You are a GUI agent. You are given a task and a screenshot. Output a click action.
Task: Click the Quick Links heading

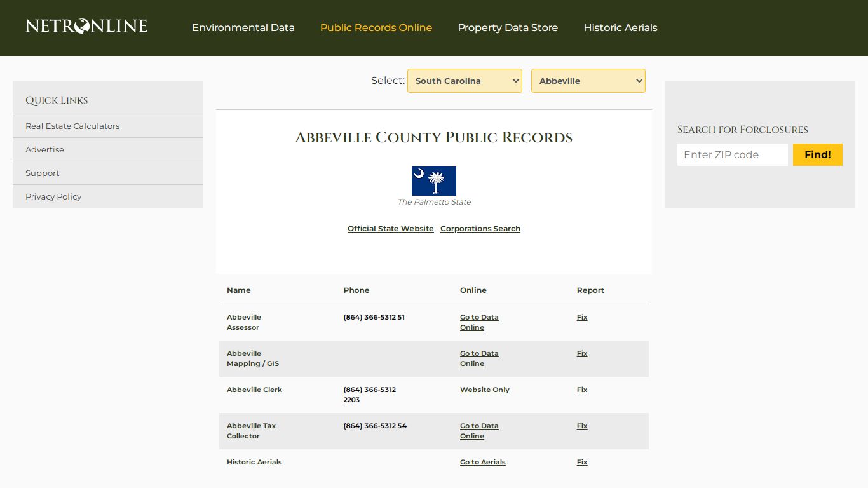[x=57, y=100]
